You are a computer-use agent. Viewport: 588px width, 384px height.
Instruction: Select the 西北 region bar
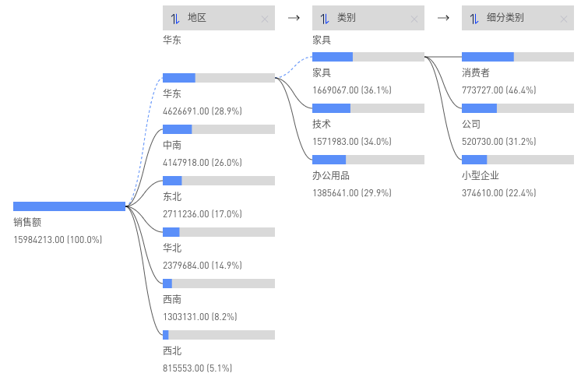click(219, 335)
